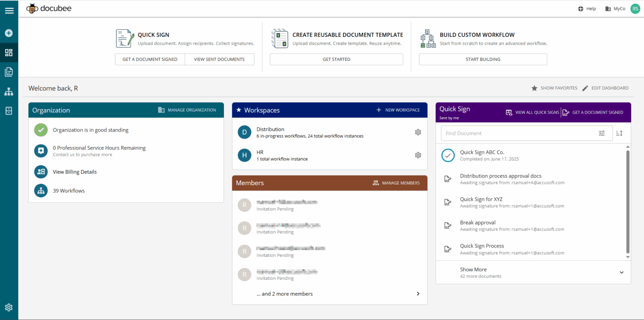
Task: Open the settings gear at sidebar bottom
Action: click(9, 307)
